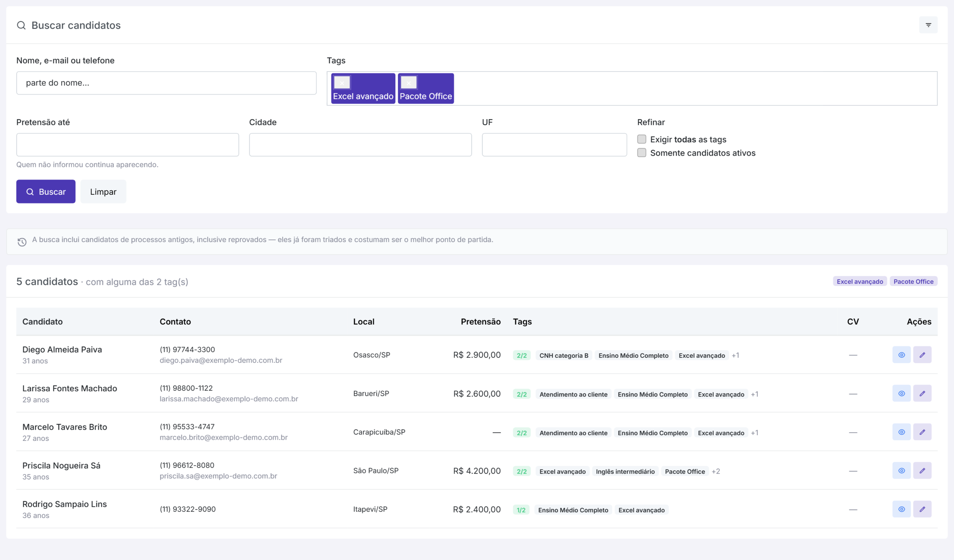This screenshot has height=560, width=954.
Task: Click the Pacote Office badge in results header
Action: [913, 281]
